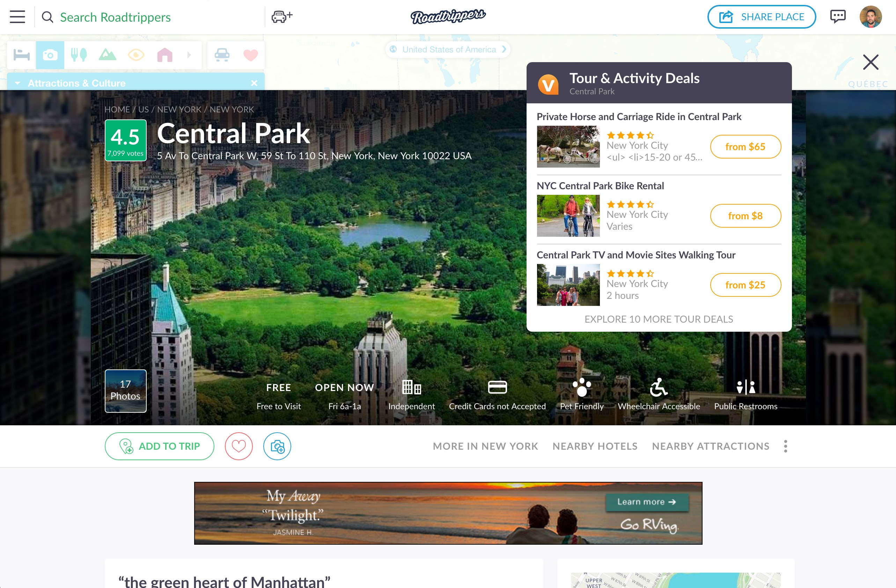Click the Open Now hours label
This screenshot has height=588, width=896.
click(345, 396)
